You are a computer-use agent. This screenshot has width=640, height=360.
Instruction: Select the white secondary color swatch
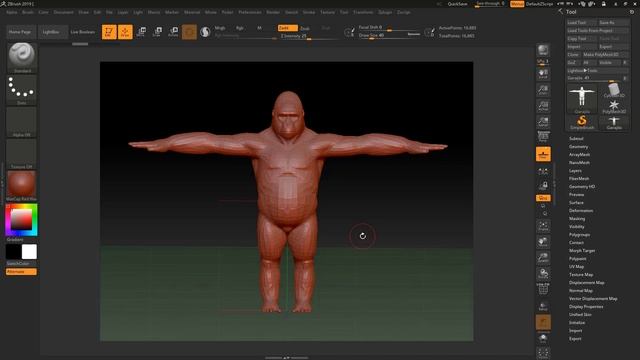point(29,252)
